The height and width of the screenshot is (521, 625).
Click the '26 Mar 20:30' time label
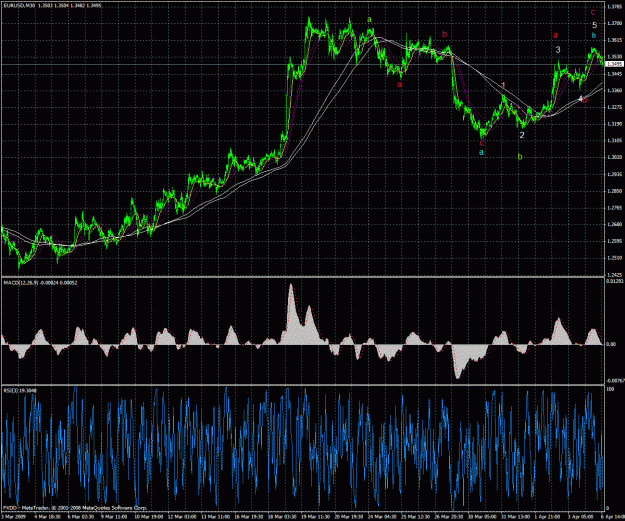(449, 517)
